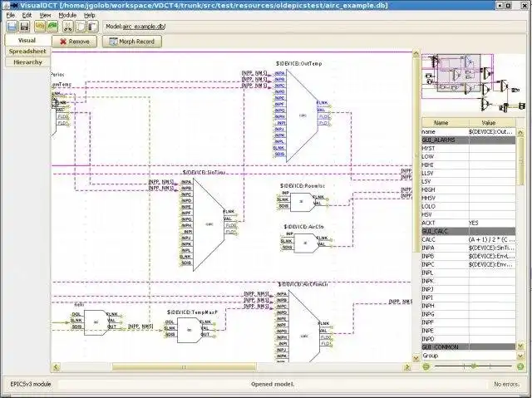Click the overview minimap thumbnail
This screenshot has height=398, width=532.
(x=473, y=82)
